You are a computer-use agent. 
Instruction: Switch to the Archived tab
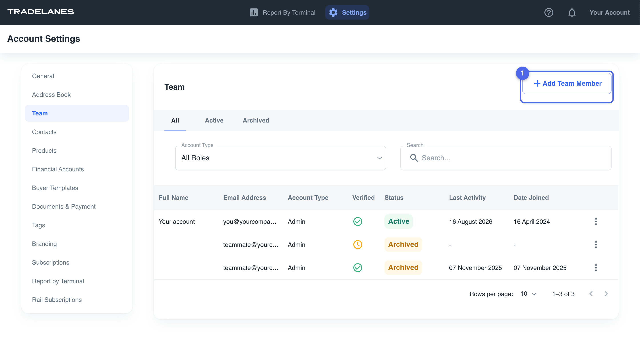tap(256, 121)
